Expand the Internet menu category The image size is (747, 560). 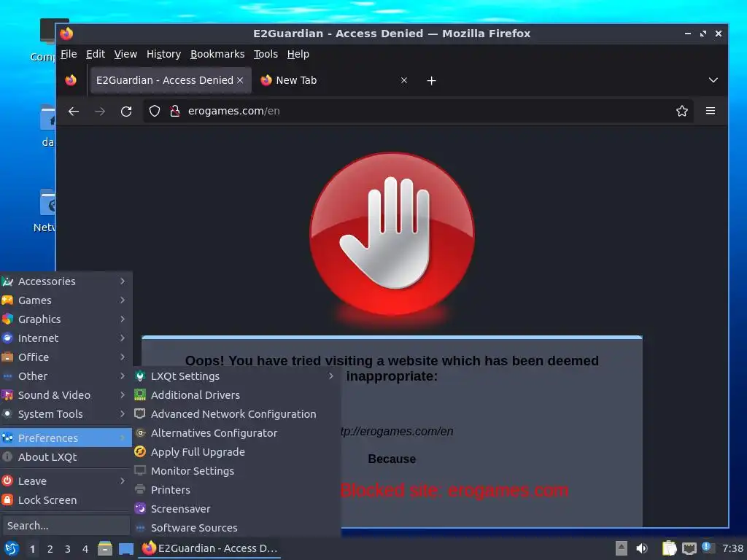pos(66,338)
